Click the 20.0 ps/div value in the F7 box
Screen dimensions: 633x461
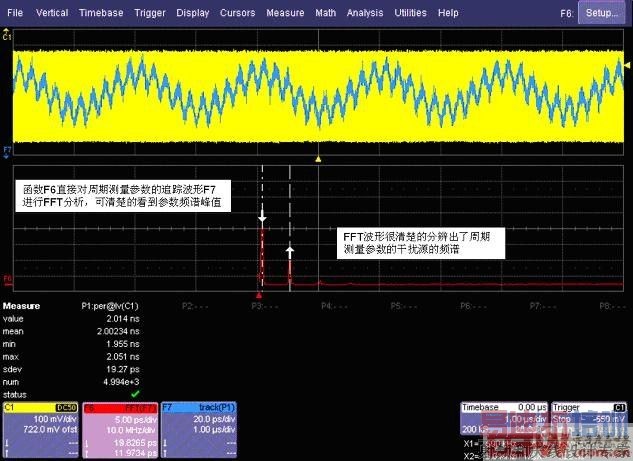tap(214, 419)
